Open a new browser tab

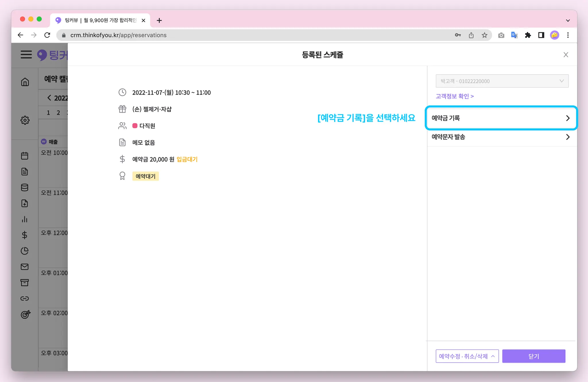pyautogui.click(x=159, y=20)
